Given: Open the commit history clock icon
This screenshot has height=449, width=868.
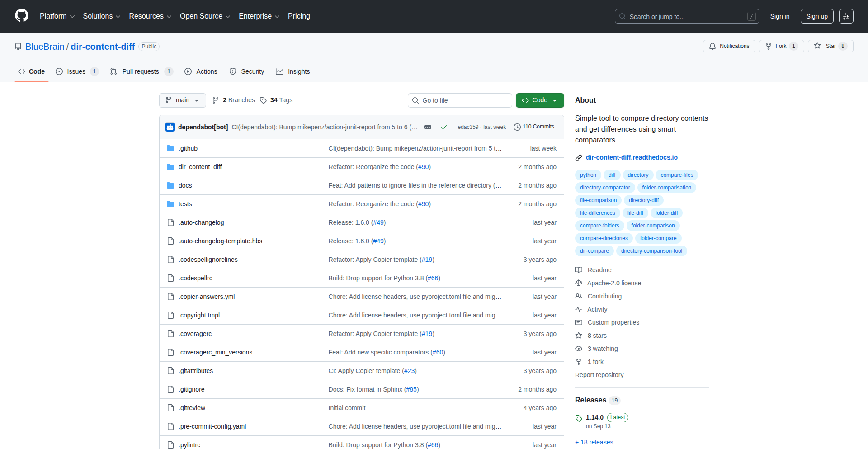Looking at the screenshot, I should [x=517, y=127].
